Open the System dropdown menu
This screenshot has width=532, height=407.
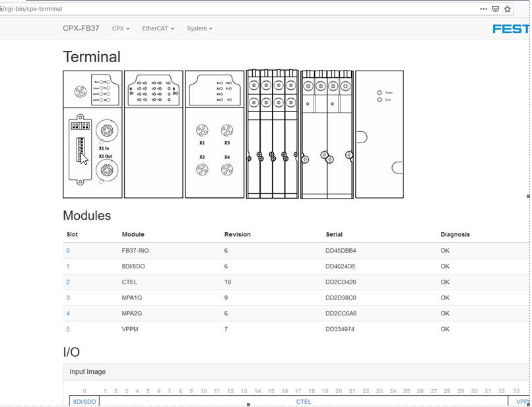coord(199,28)
